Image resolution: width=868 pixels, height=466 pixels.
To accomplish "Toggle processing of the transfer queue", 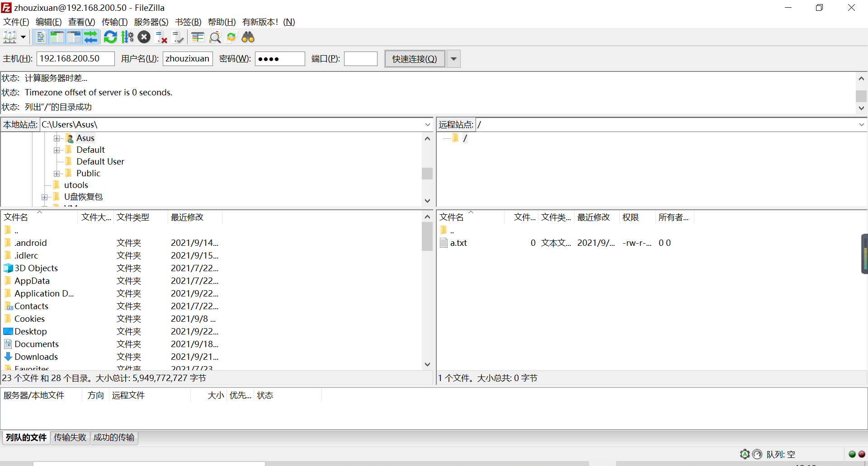I will click(127, 37).
